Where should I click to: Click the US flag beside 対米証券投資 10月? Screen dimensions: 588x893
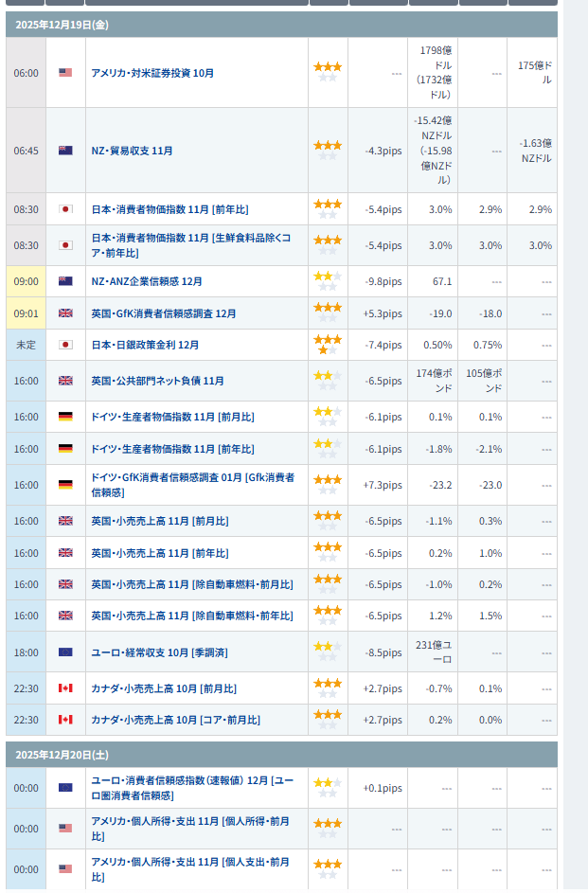click(x=65, y=73)
